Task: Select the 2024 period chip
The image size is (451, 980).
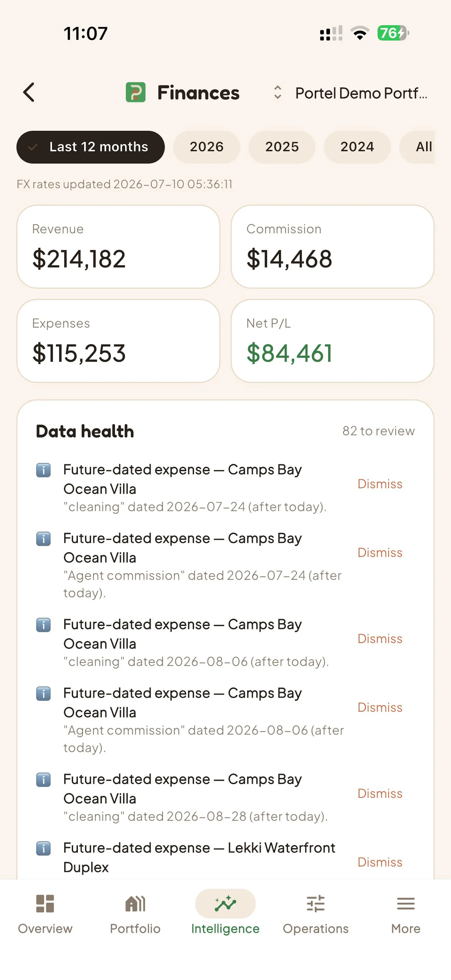Action: tap(357, 147)
